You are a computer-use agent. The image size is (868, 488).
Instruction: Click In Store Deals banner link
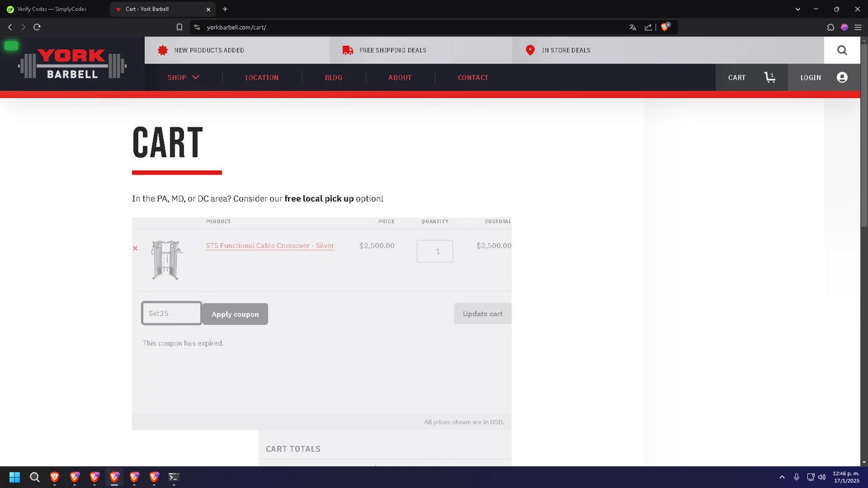pyautogui.click(x=566, y=50)
